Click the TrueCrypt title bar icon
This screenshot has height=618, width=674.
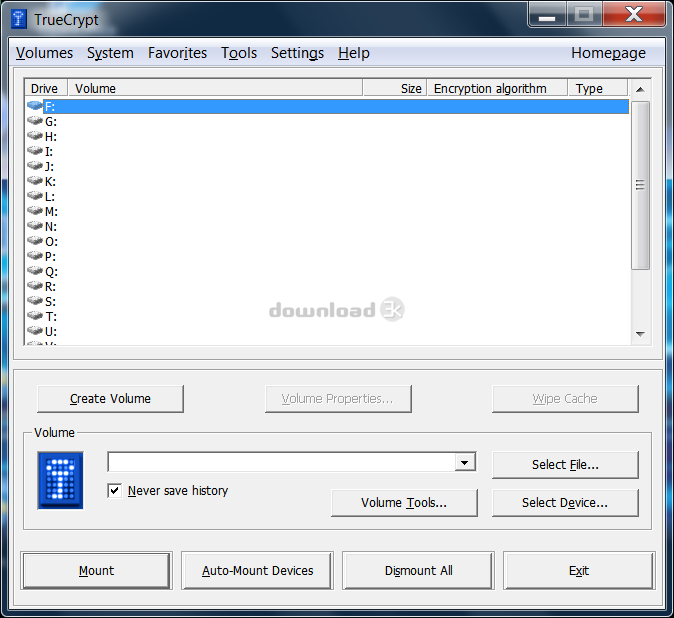19,19
